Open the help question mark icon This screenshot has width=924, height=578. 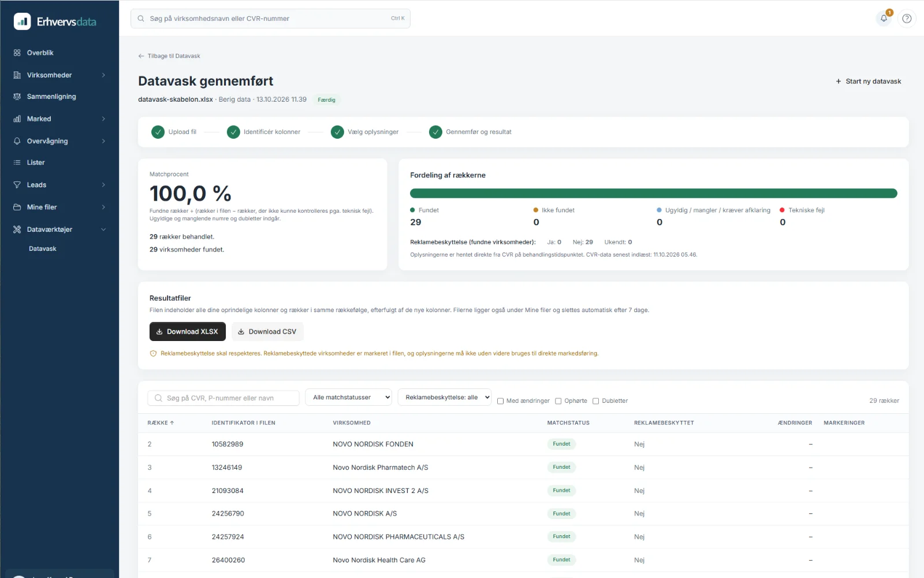(x=907, y=18)
